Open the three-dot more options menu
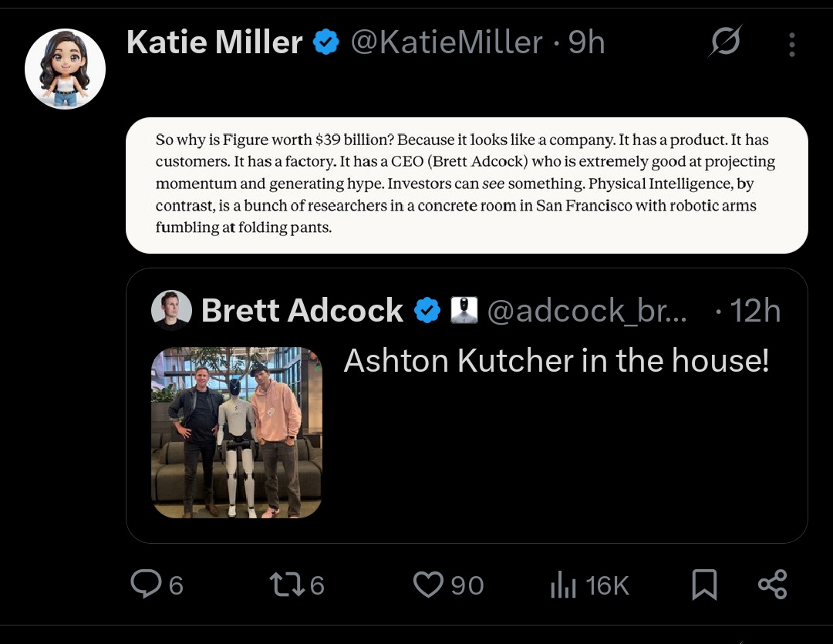 (x=791, y=45)
